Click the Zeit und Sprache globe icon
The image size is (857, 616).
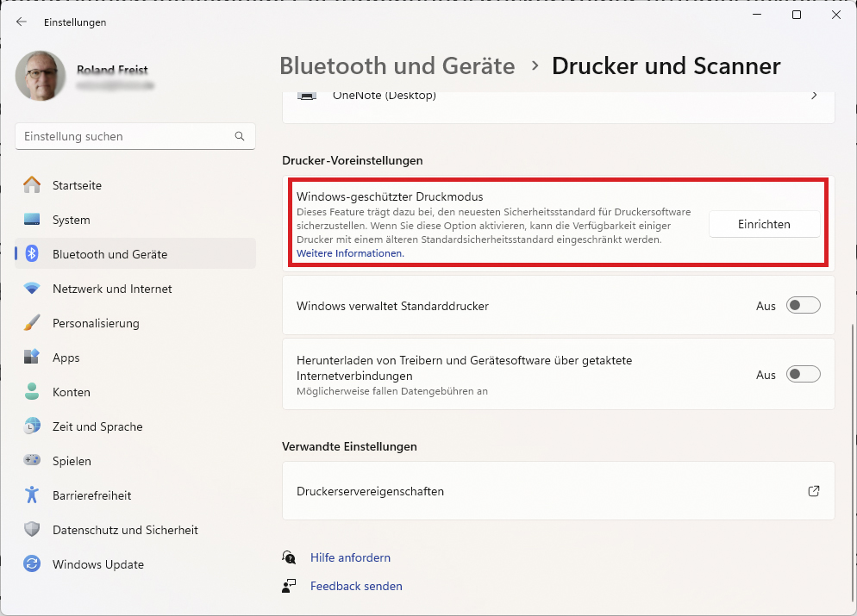[32, 426]
